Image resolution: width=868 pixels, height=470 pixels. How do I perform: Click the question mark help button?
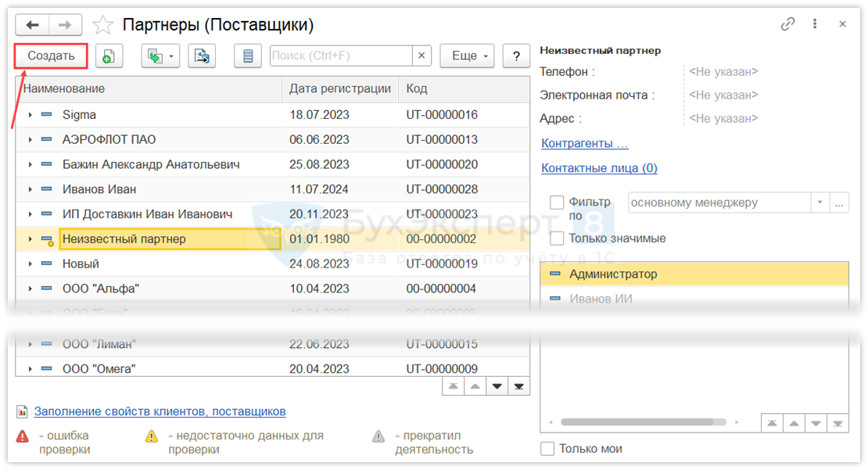point(516,56)
